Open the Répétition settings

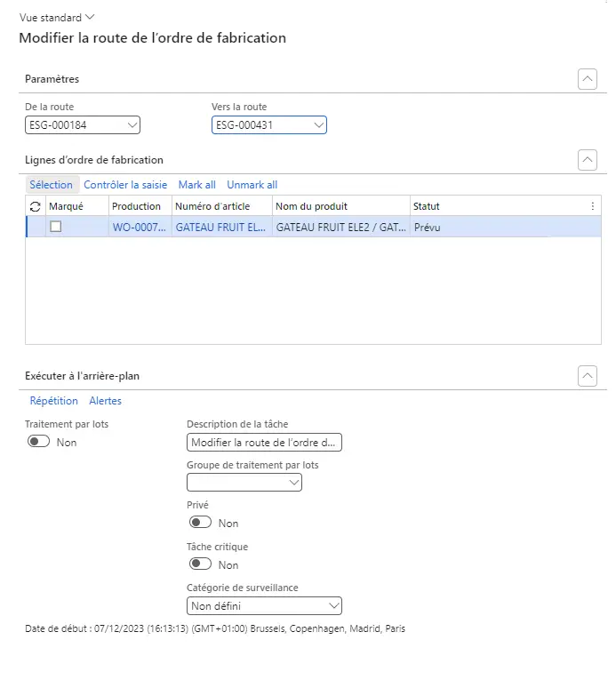point(54,401)
